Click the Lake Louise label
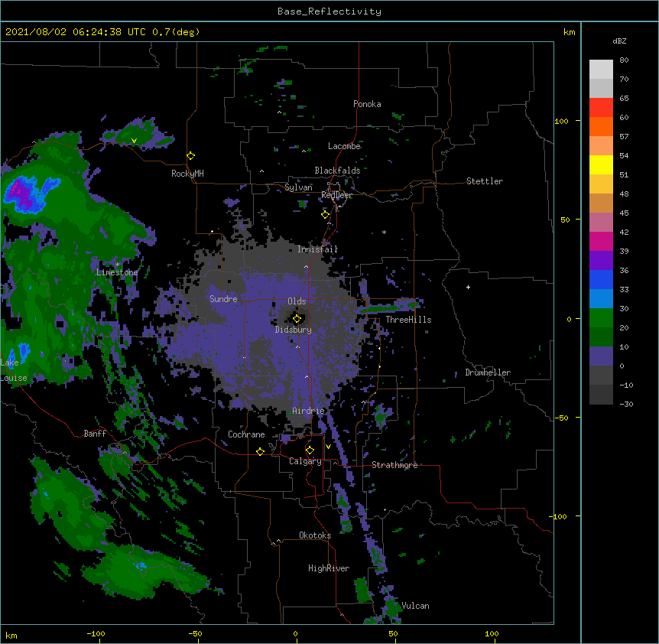 click(x=14, y=370)
